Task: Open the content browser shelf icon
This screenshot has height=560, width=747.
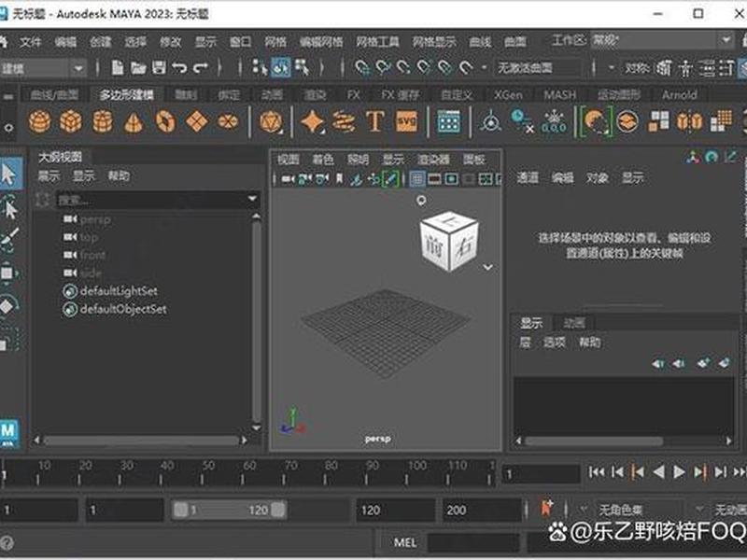Action: coord(449,122)
